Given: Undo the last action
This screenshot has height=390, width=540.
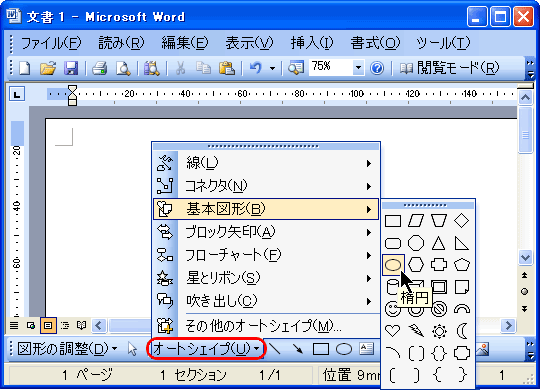Looking at the screenshot, I should 256,68.
